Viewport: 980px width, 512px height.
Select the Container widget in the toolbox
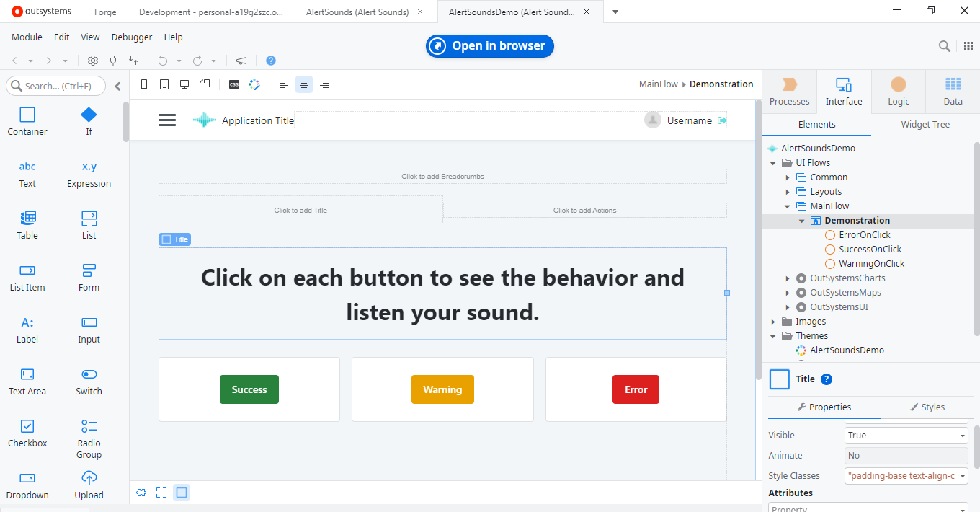coord(27,121)
